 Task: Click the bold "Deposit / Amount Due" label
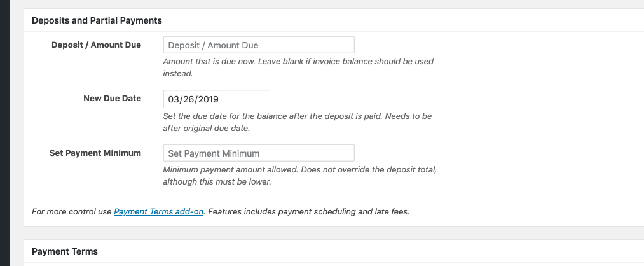point(96,45)
